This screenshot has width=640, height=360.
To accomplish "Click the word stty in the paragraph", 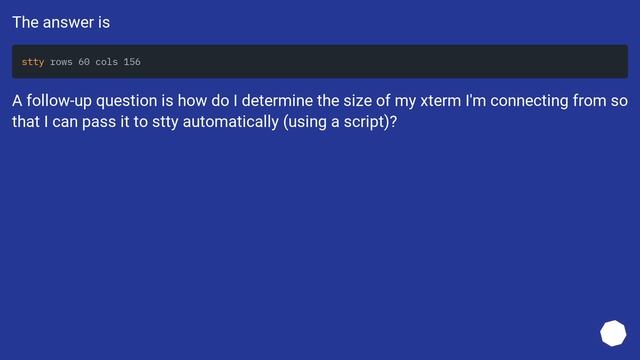I will (165, 122).
